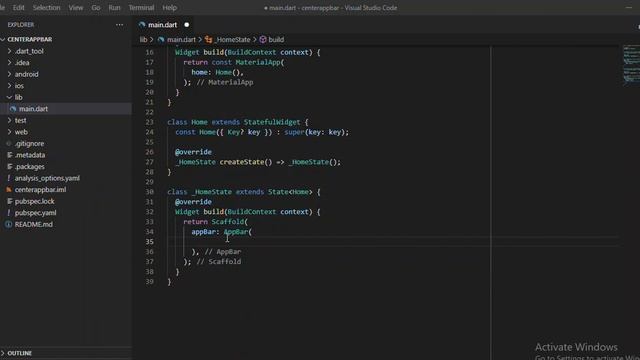Viewport: 640px width, 360px height.
Task: Open the Edit menu
Action: (x=18, y=7)
